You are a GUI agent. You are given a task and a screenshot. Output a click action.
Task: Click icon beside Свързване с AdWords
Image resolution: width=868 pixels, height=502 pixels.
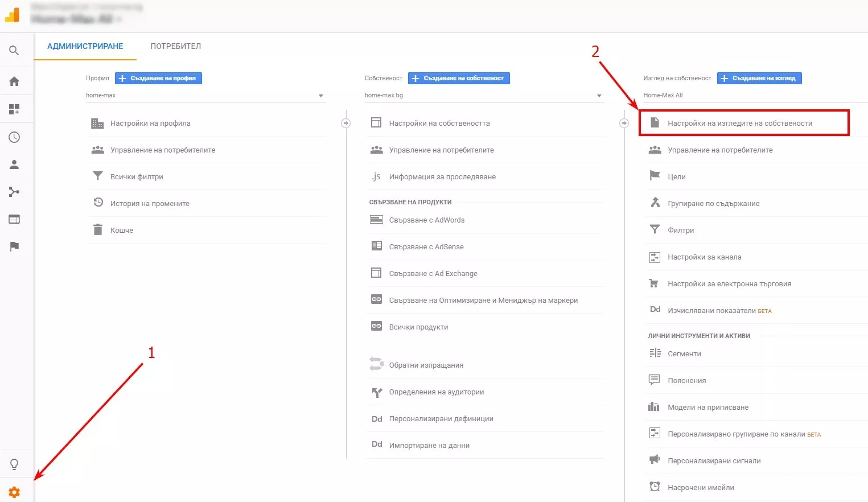click(x=376, y=220)
